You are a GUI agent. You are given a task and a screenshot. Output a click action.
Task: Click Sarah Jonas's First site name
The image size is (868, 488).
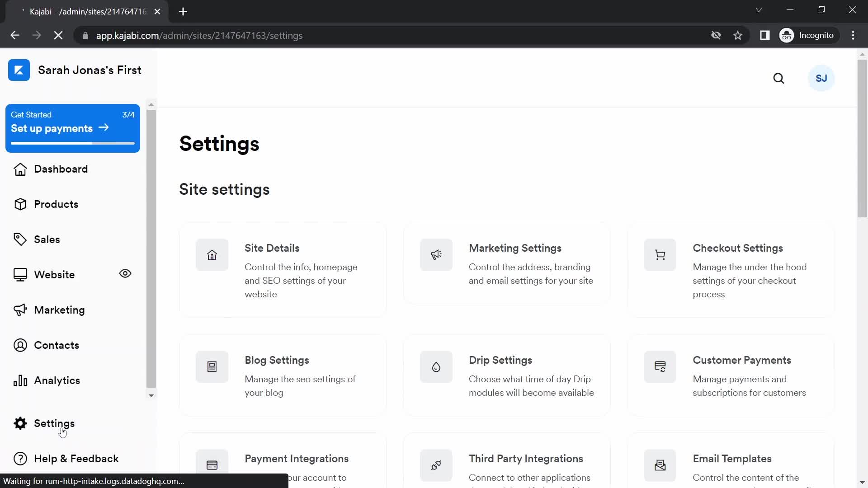[90, 70]
